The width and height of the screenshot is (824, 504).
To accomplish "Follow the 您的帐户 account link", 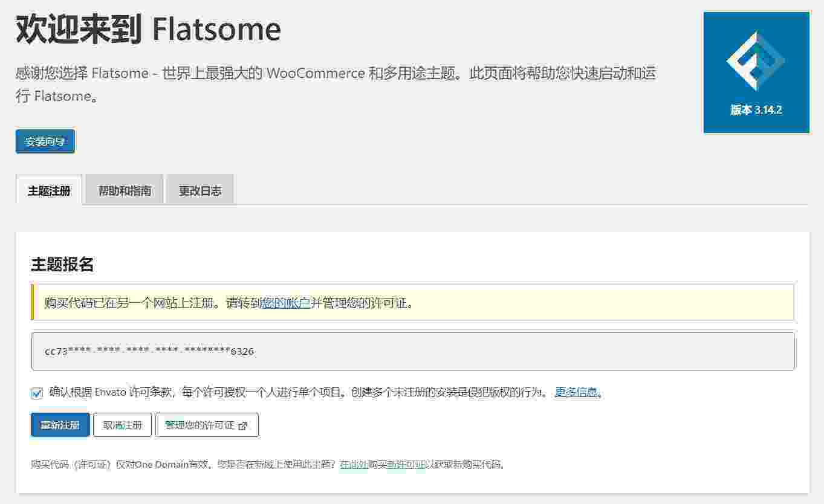I will [x=286, y=303].
